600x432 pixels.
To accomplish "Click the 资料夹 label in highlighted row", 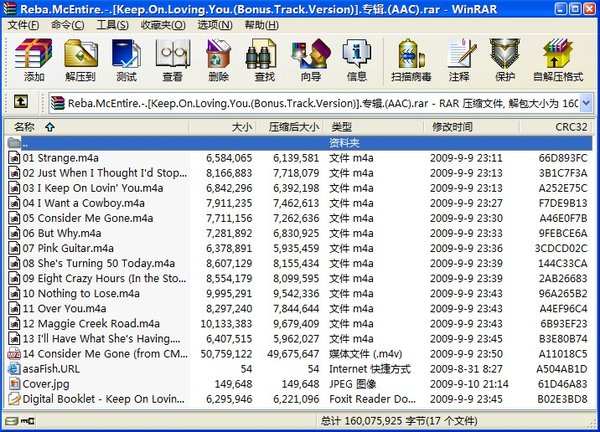I will [344, 143].
